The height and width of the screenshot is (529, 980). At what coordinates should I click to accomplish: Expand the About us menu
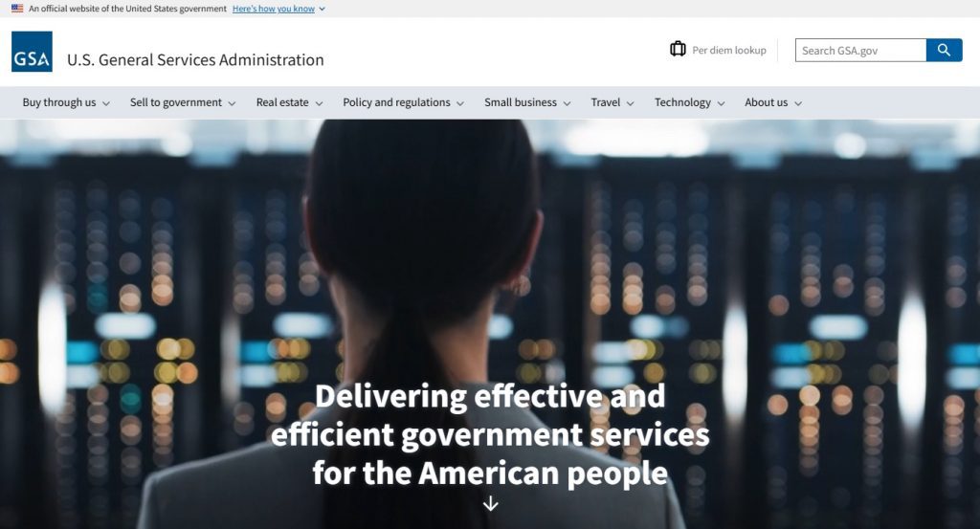pyautogui.click(x=773, y=102)
